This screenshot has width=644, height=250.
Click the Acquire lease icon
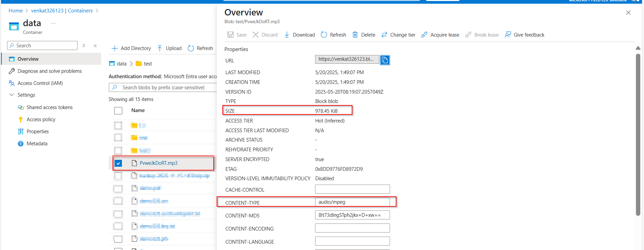424,35
